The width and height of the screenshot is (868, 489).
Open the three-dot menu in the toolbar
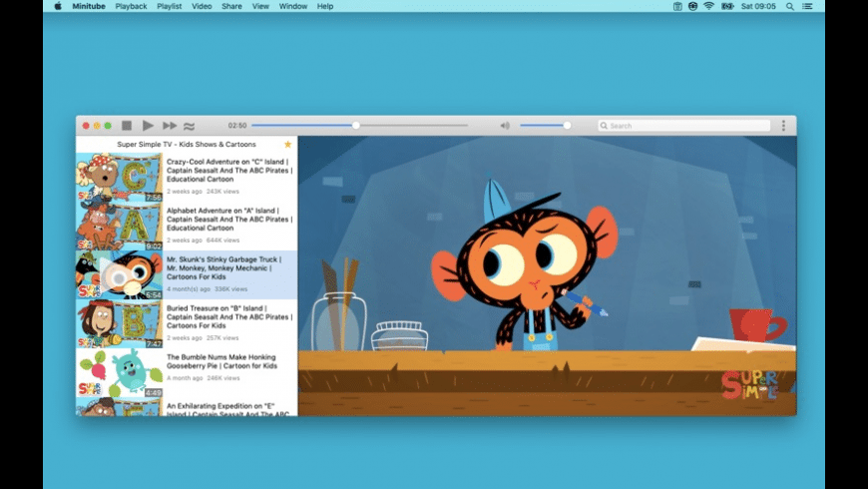click(783, 126)
